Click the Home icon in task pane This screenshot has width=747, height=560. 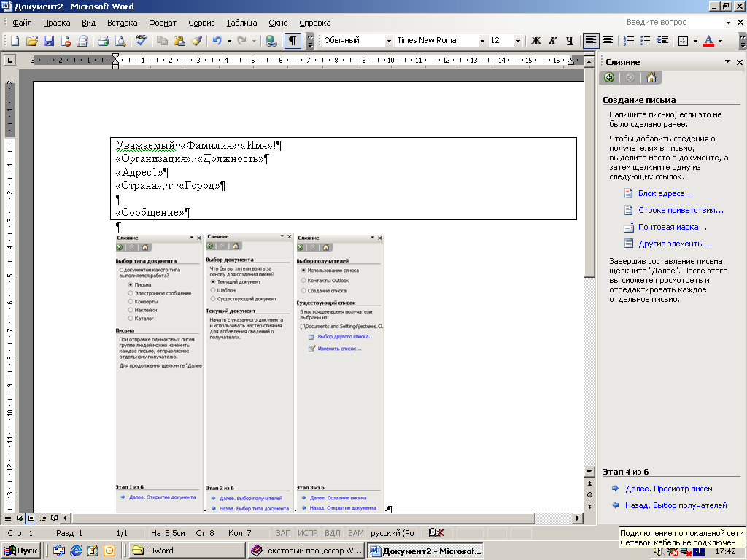651,77
